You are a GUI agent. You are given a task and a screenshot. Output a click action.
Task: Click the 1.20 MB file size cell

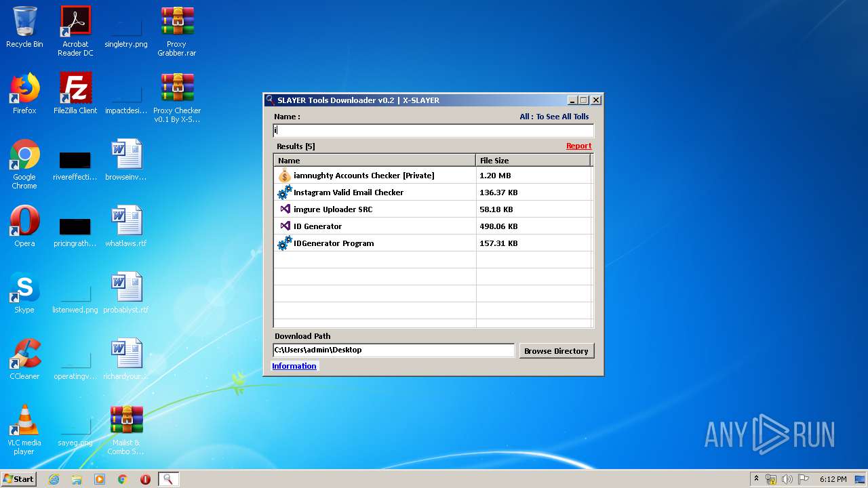pos(495,176)
